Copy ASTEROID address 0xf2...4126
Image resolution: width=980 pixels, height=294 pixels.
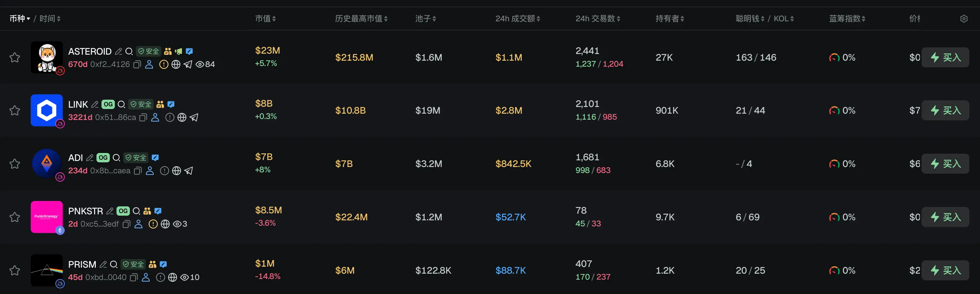(137, 65)
